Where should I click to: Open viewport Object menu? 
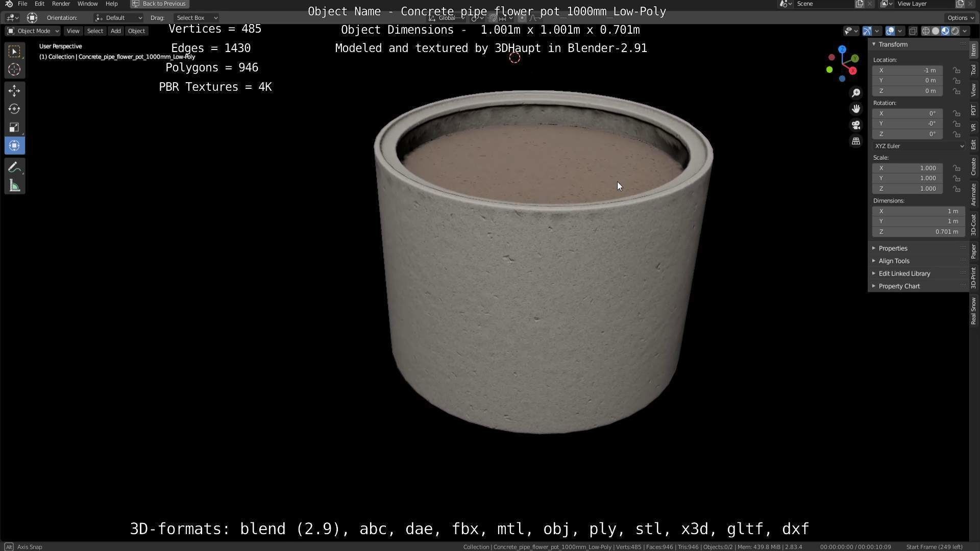pos(136,31)
